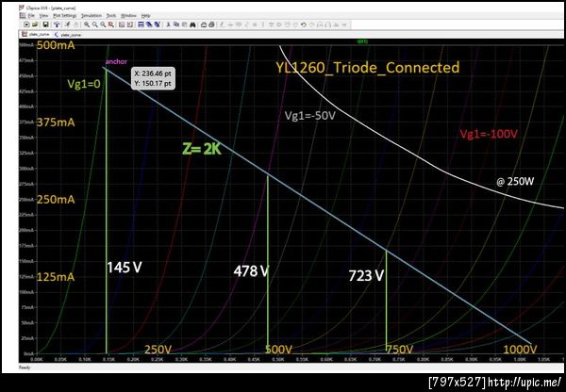Click the Halt simulation hand icon
Viewport: 566px width, 392px height.
(x=76, y=24)
